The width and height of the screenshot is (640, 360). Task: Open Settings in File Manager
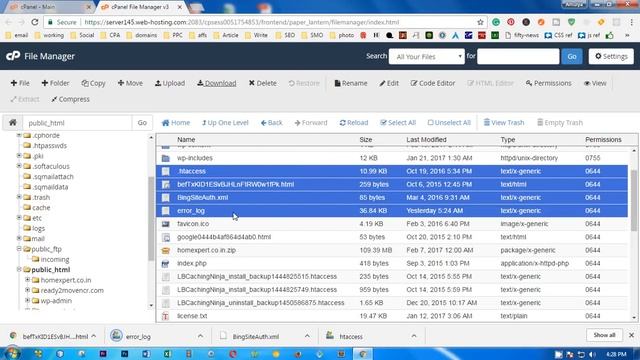pyautogui.click(x=611, y=56)
